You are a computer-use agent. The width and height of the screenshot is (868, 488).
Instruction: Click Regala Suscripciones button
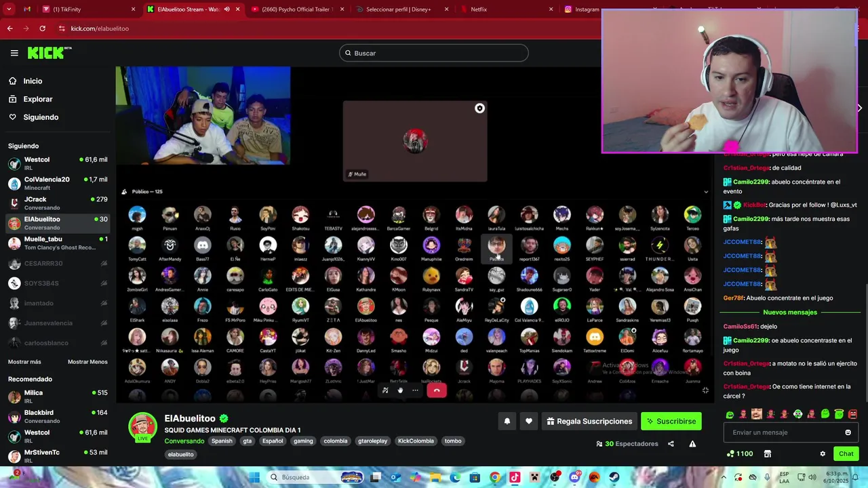tap(589, 421)
